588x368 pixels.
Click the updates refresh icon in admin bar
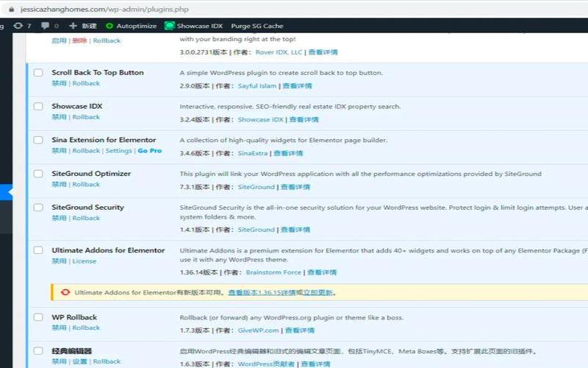pyautogui.click(x=18, y=26)
